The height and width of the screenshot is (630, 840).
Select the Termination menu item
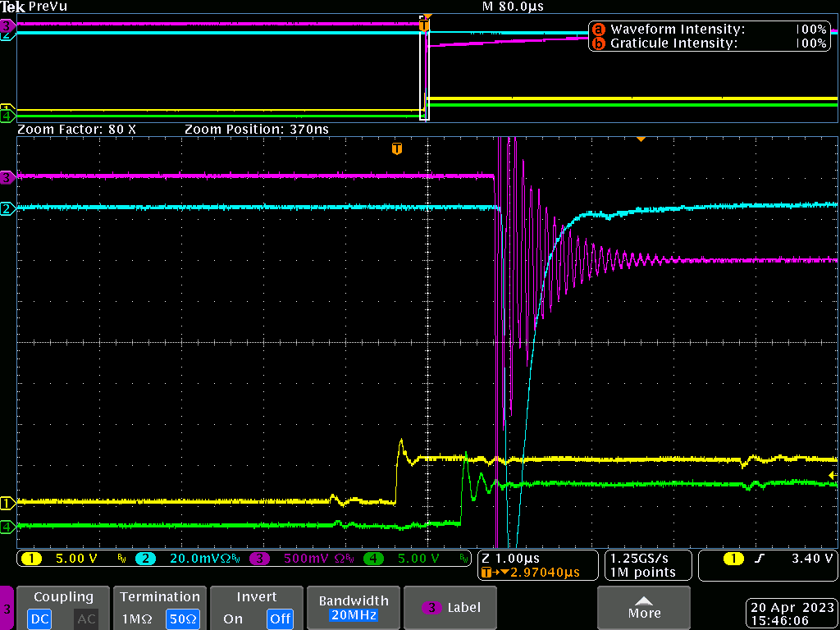click(x=159, y=597)
